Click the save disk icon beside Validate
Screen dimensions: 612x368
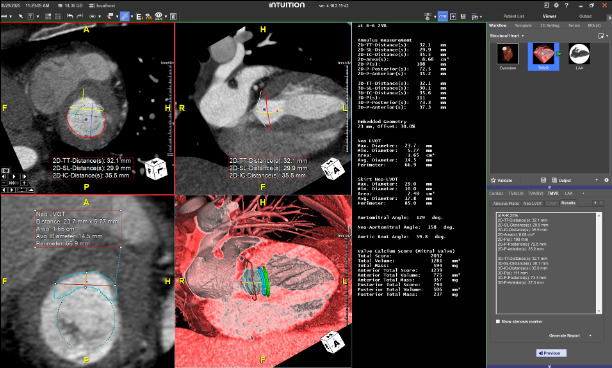click(x=543, y=180)
